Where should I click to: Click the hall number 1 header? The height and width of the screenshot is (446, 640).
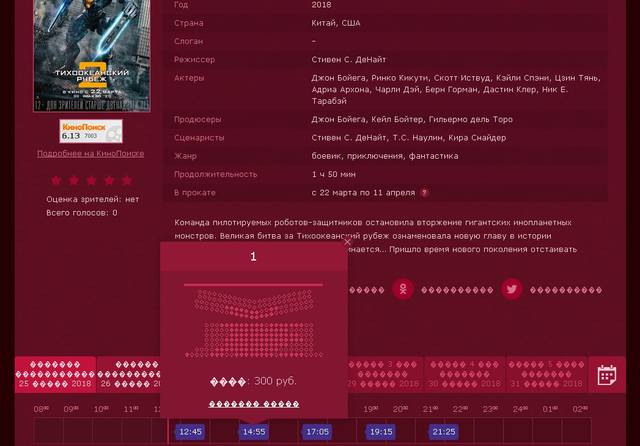pos(254,256)
